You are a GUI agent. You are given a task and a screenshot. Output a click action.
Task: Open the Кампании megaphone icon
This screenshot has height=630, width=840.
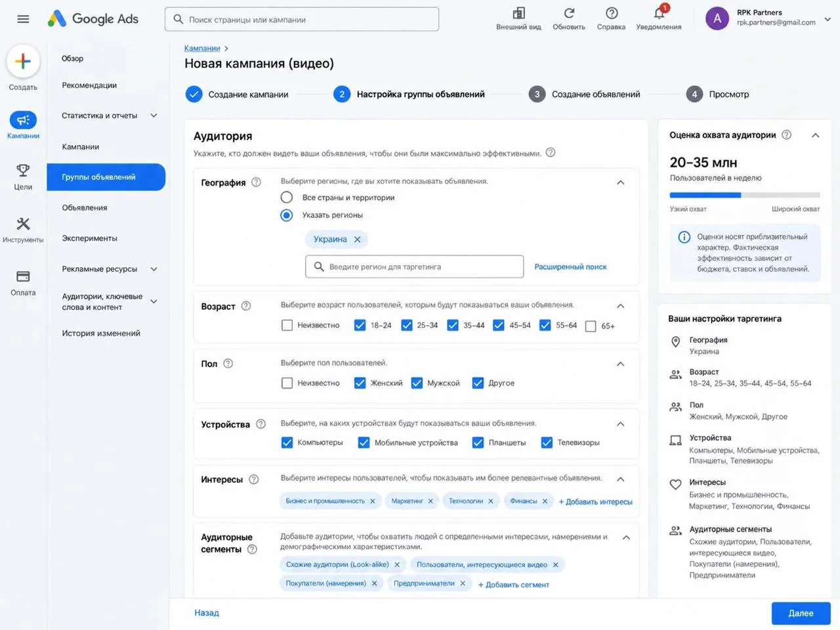click(x=23, y=120)
